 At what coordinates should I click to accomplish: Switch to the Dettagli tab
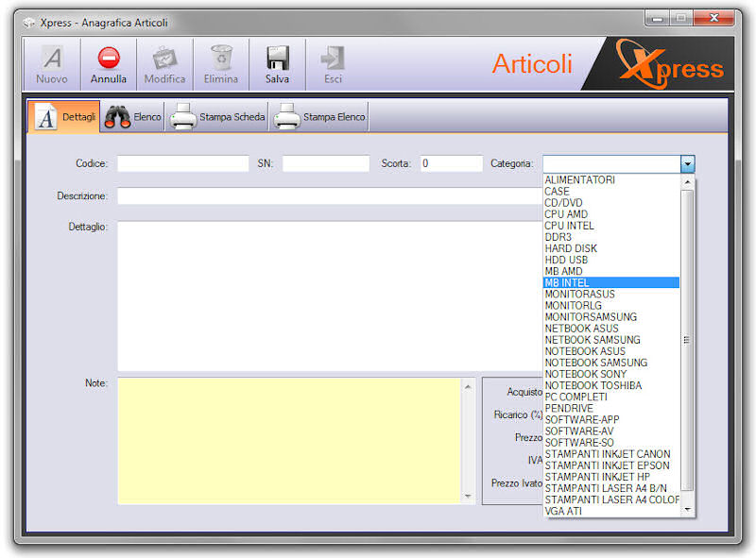tap(66, 117)
